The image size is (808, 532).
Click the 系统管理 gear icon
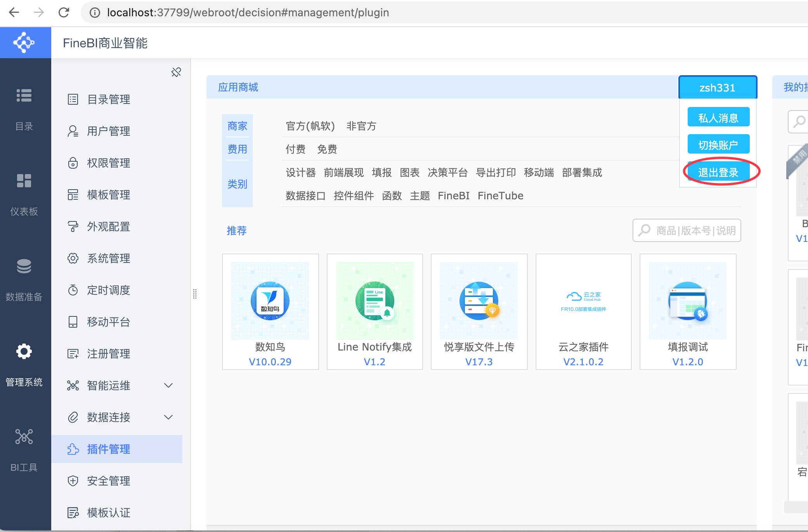coord(73,258)
